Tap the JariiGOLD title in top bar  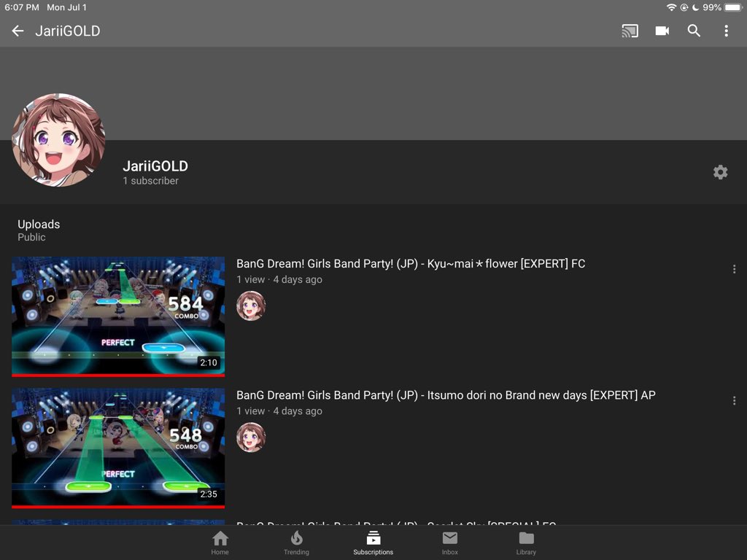68,31
